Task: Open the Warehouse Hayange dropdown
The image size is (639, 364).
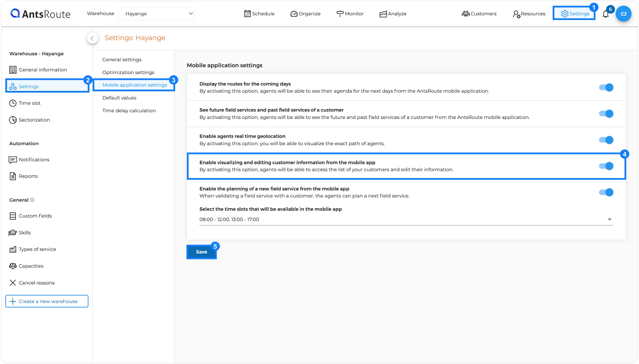Action: [156, 14]
